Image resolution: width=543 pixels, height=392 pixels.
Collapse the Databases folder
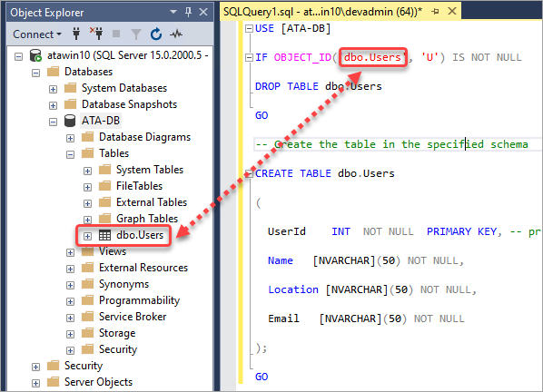point(35,73)
